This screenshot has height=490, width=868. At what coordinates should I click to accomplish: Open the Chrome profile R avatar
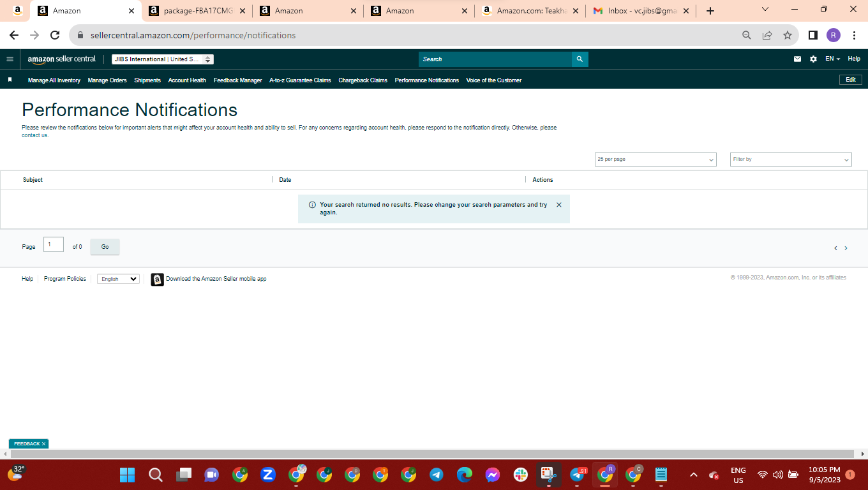tap(834, 35)
